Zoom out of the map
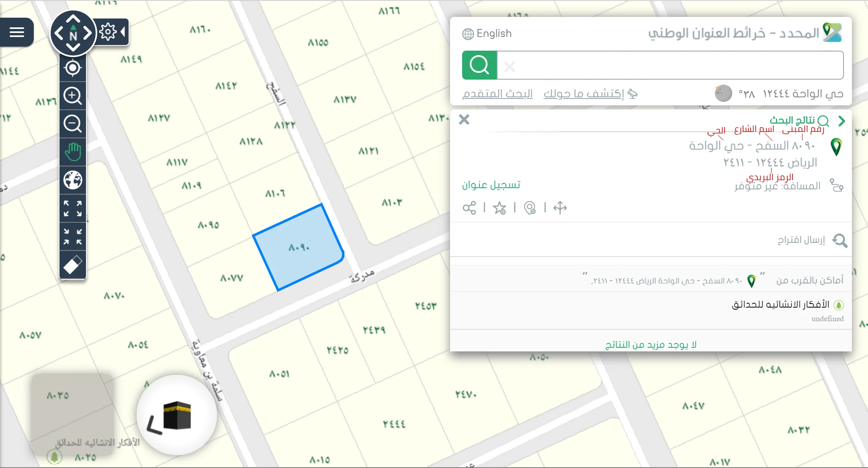This screenshot has height=468, width=868. click(73, 124)
